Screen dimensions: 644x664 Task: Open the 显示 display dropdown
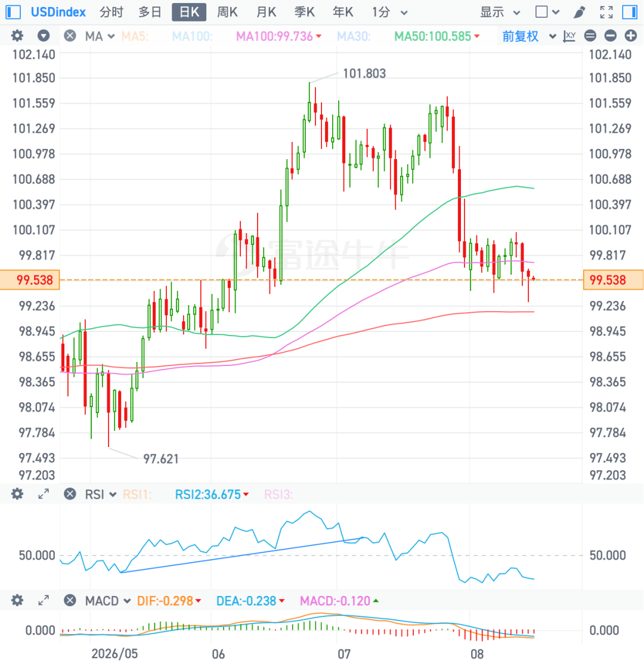click(500, 13)
